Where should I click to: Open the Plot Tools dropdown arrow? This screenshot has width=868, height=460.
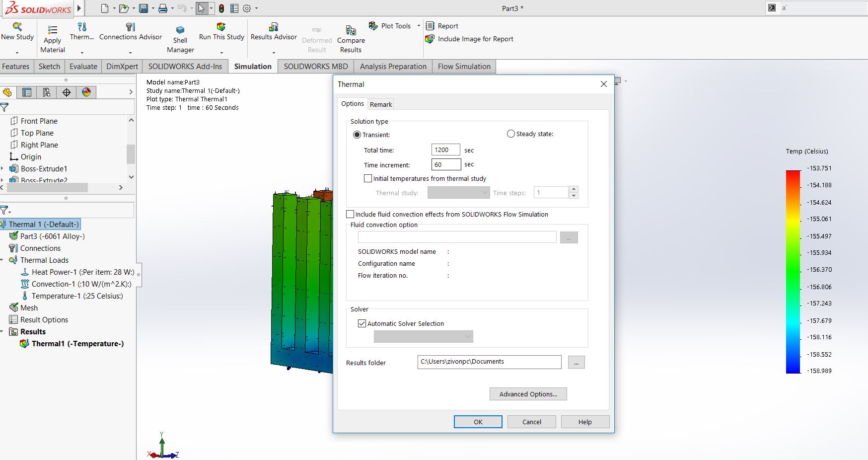click(419, 26)
